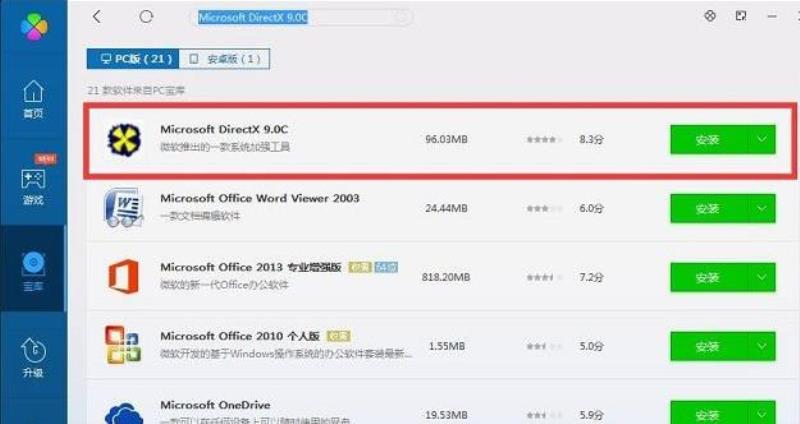Click the yellow badge beside Office 2013 title
The height and width of the screenshot is (424, 800).
point(360,267)
